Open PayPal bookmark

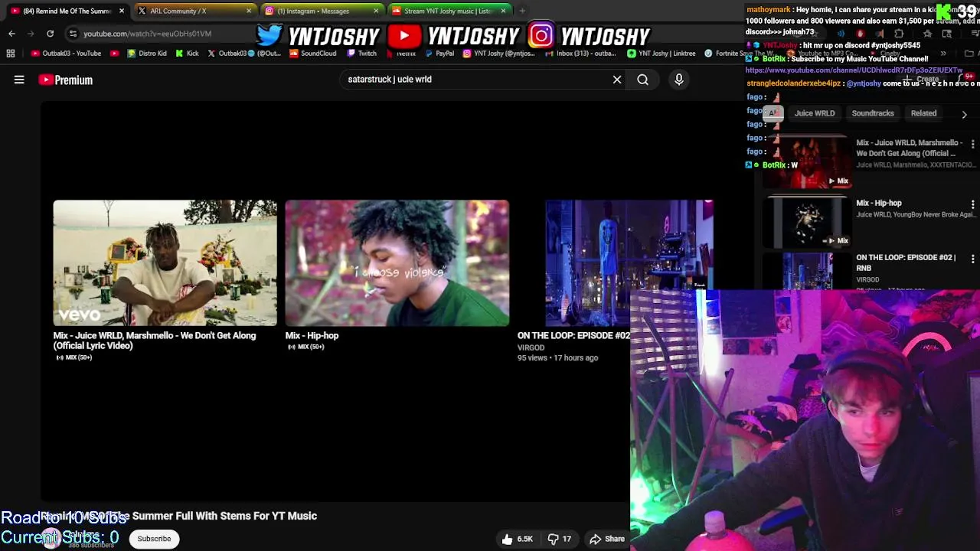pos(439,54)
